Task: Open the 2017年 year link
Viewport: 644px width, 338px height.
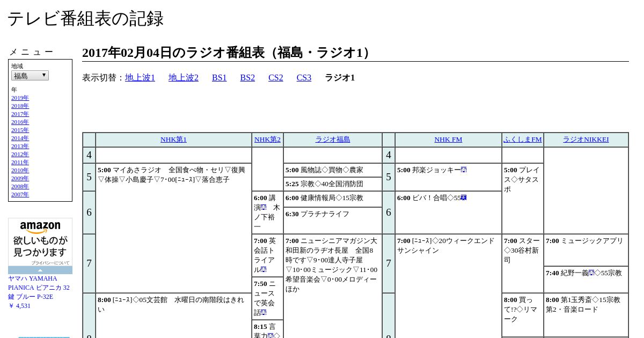Action: point(20,114)
